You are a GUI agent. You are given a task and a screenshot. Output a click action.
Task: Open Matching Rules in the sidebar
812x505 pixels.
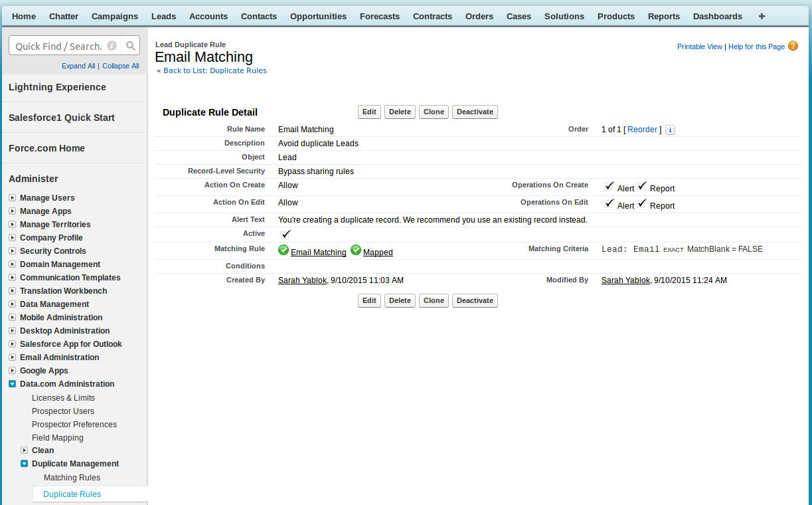click(x=72, y=478)
